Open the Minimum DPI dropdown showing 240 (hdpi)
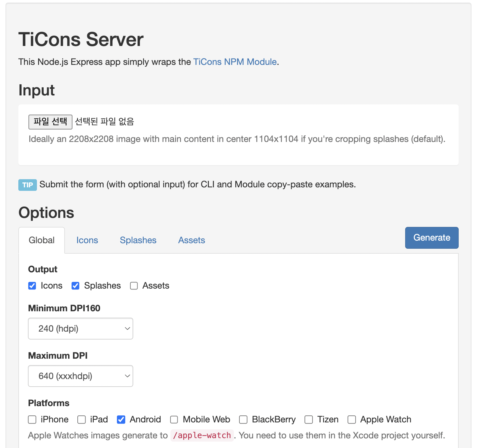 point(81,328)
